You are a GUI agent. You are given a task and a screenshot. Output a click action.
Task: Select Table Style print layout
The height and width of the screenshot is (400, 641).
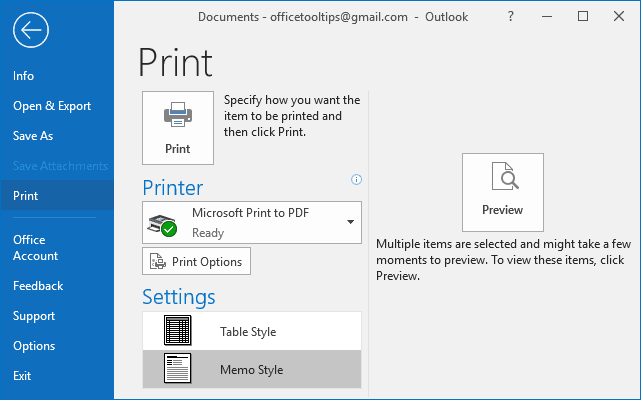(252, 331)
